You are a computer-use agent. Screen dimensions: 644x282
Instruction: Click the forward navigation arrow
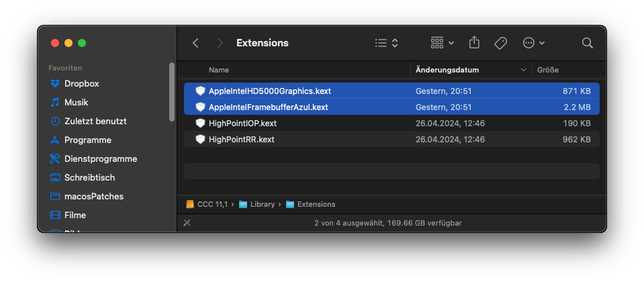[220, 43]
